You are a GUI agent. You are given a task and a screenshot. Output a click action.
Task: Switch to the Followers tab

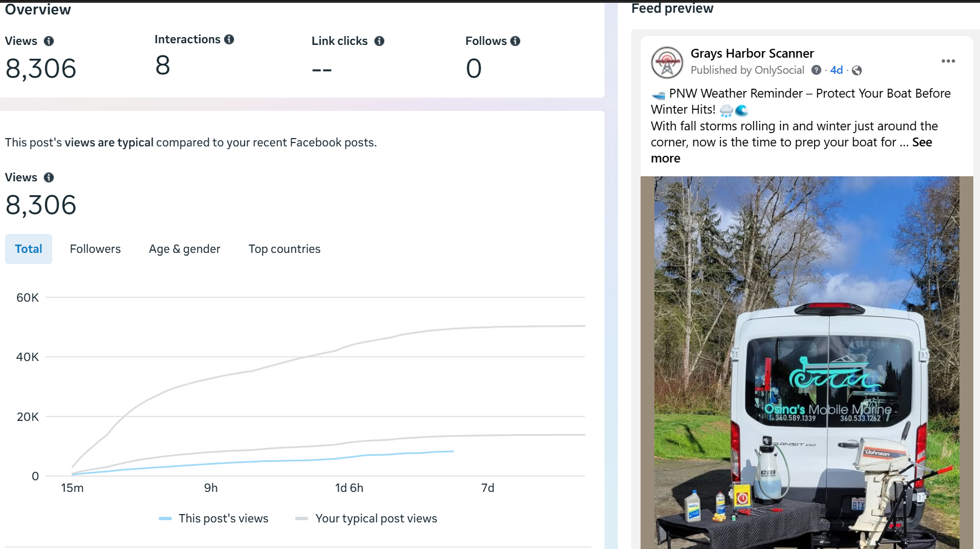[95, 249]
